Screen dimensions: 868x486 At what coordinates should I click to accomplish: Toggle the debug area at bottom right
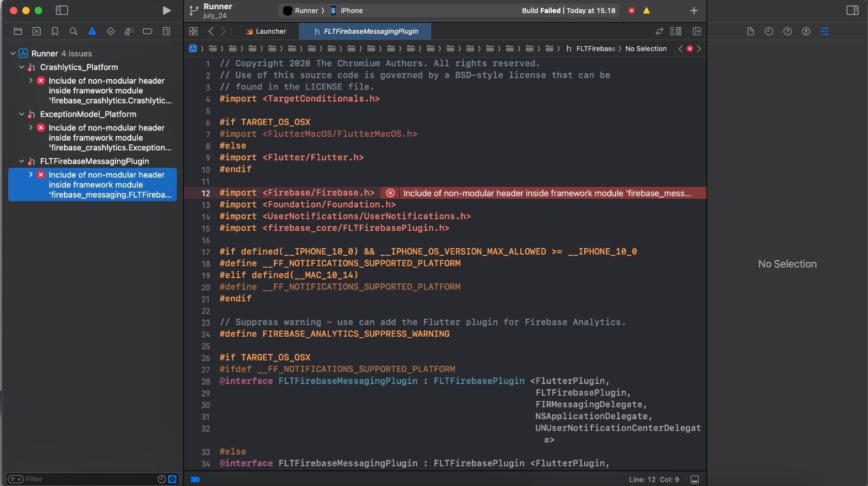(x=694, y=479)
